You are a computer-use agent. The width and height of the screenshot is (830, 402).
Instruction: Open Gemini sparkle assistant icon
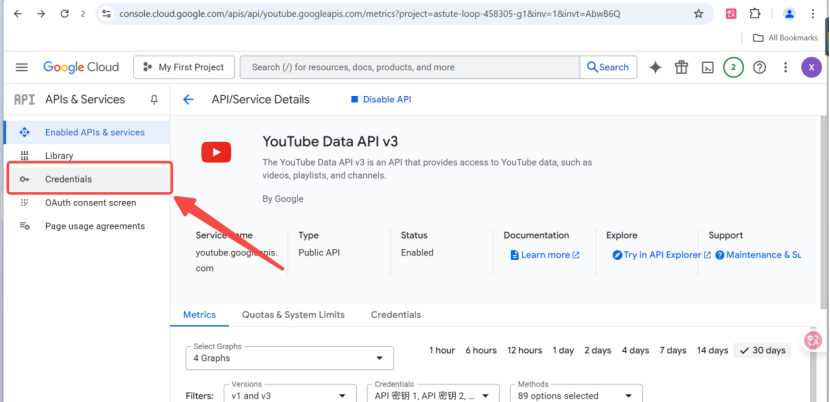click(x=655, y=67)
